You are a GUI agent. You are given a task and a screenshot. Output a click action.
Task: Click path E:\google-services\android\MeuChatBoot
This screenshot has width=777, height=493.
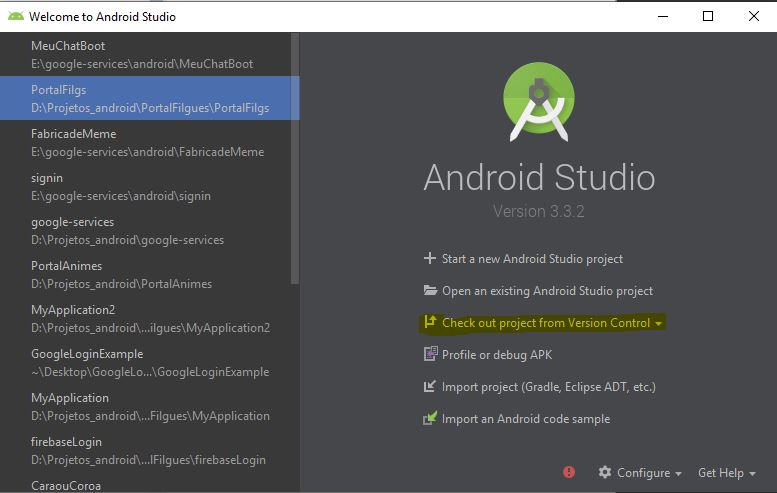[142, 64]
